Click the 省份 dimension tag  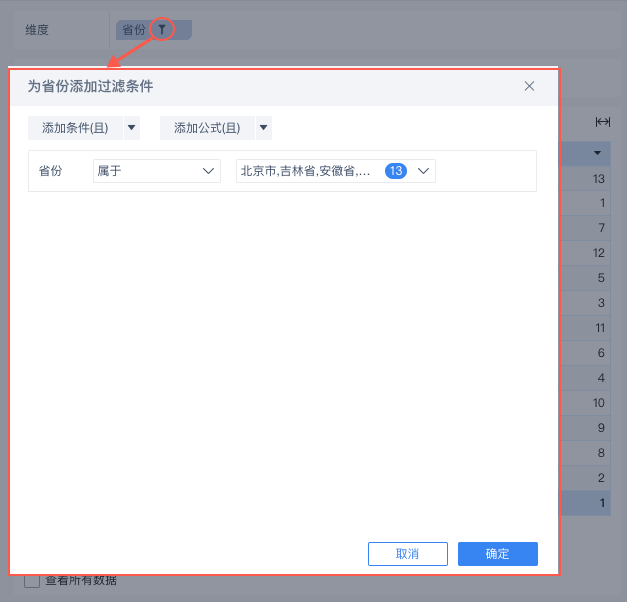154,30
